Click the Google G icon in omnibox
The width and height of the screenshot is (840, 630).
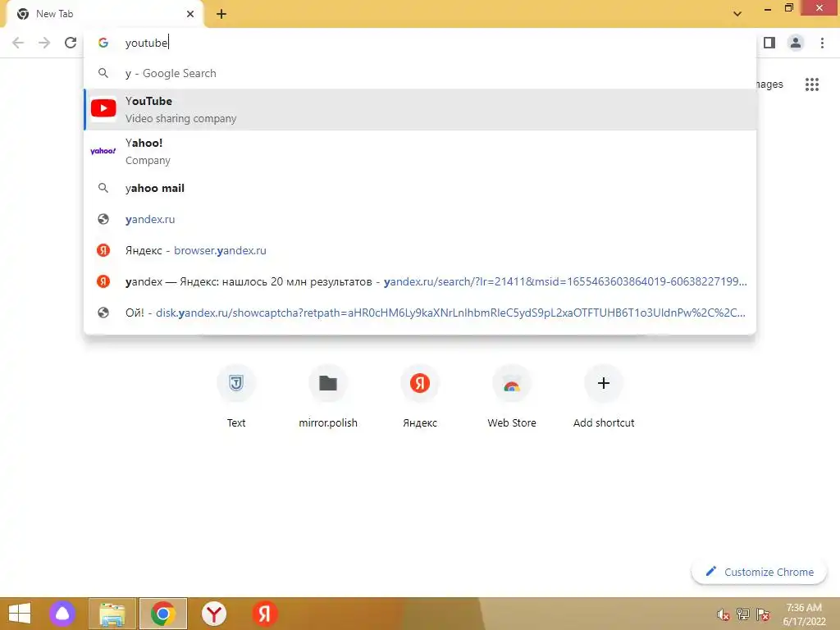pyautogui.click(x=103, y=43)
